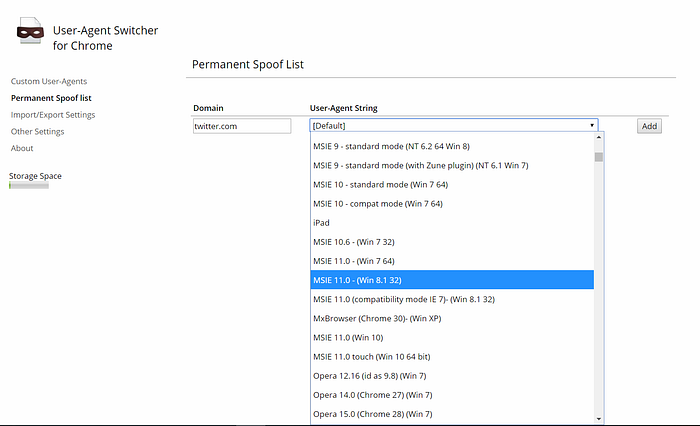
Task: Click the Storage Space usage bar
Action: [x=29, y=186]
